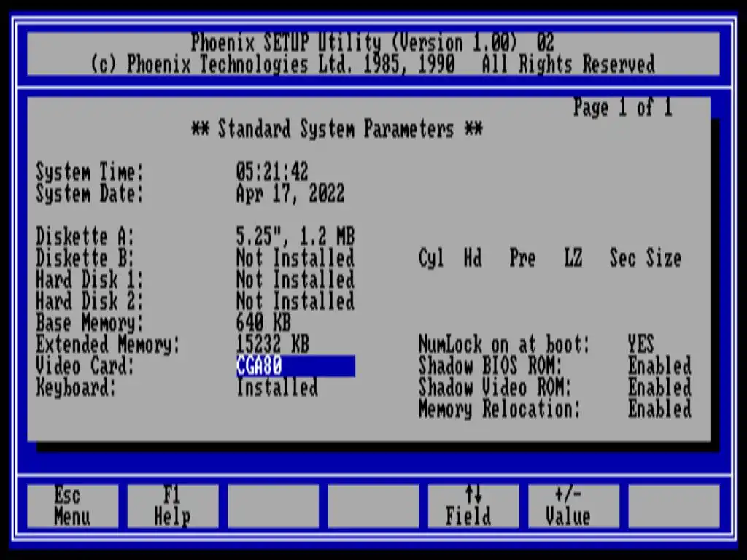Viewport: 747px width, 560px height.
Task: Click the LZ column header
Action: pos(573,258)
